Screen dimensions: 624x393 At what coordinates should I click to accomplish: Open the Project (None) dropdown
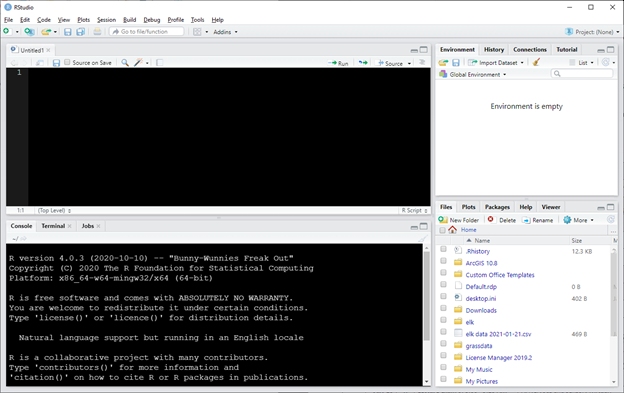[x=592, y=32]
